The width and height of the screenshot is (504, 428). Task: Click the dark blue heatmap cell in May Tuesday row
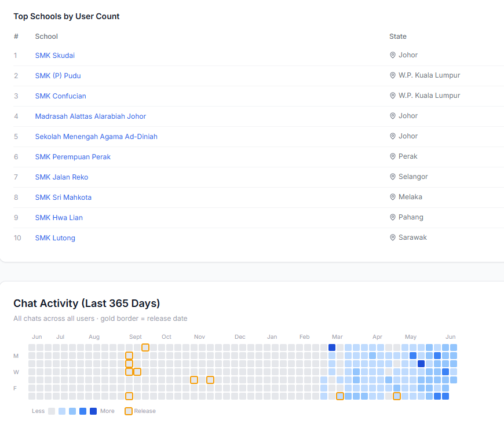[421, 364]
